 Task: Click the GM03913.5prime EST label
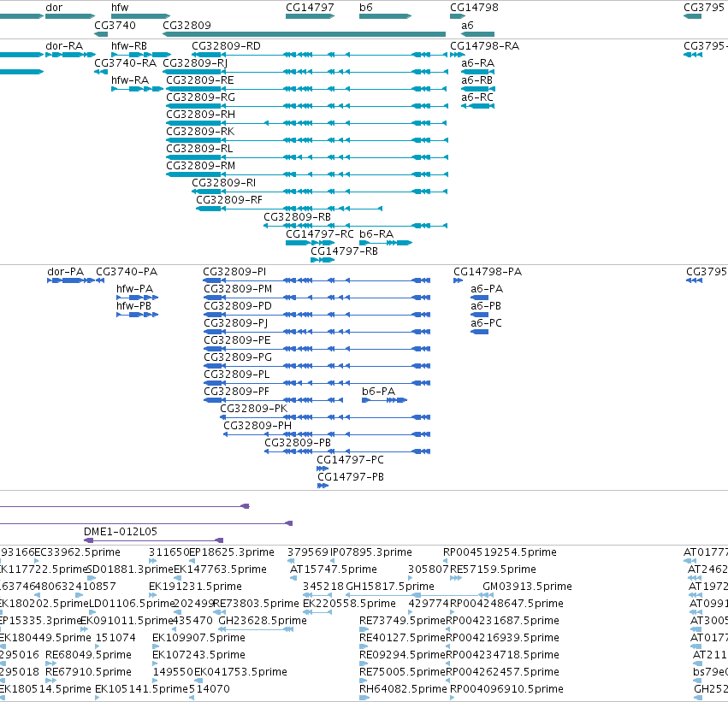[x=528, y=587]
